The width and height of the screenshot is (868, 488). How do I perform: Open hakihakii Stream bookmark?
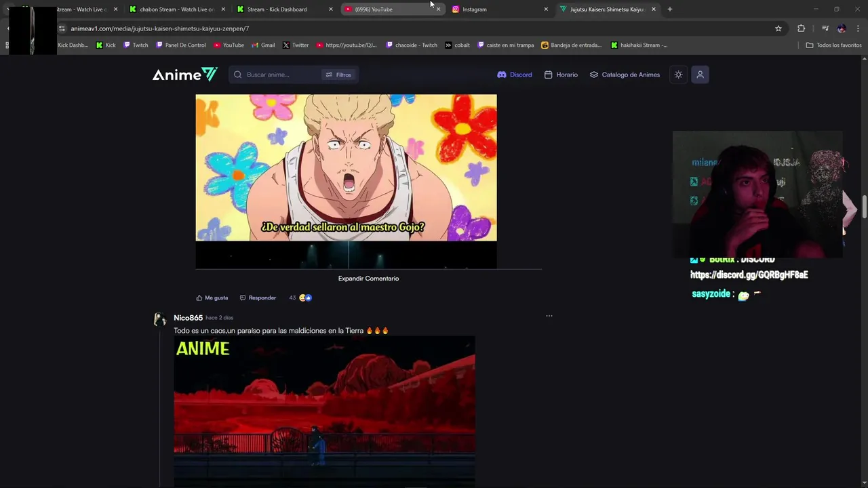pyautogui.click(x=639, y=45)
